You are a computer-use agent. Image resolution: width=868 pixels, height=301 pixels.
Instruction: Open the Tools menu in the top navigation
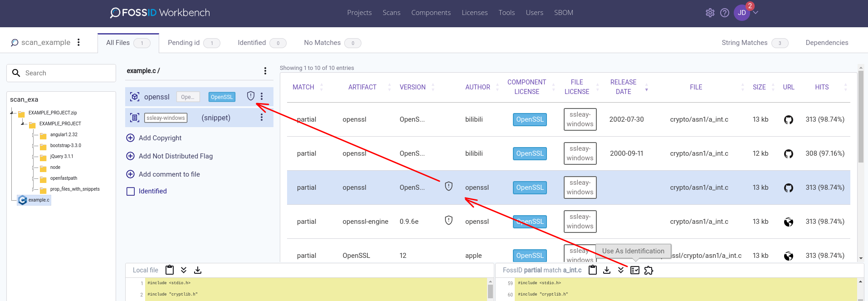tap(507, 13)
